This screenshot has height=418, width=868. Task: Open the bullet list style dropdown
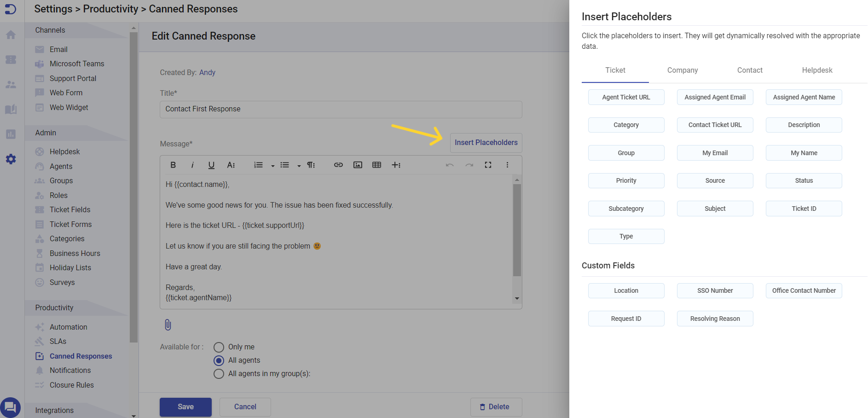pos(299,165)
